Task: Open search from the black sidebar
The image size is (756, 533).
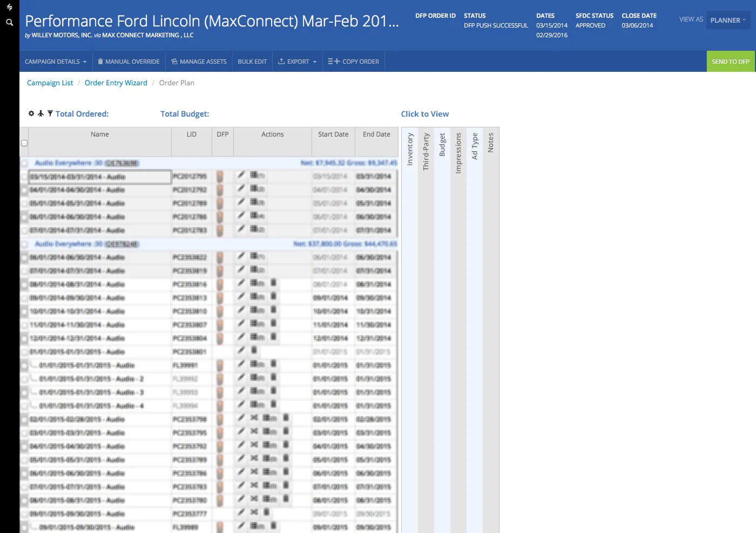Action: 9,22
